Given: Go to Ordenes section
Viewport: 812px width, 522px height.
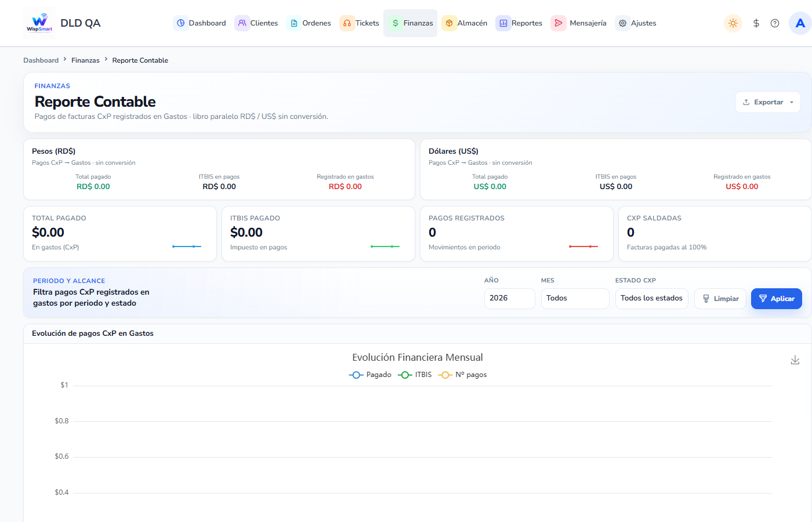Looking at the screenshot, I should [310, 23].
